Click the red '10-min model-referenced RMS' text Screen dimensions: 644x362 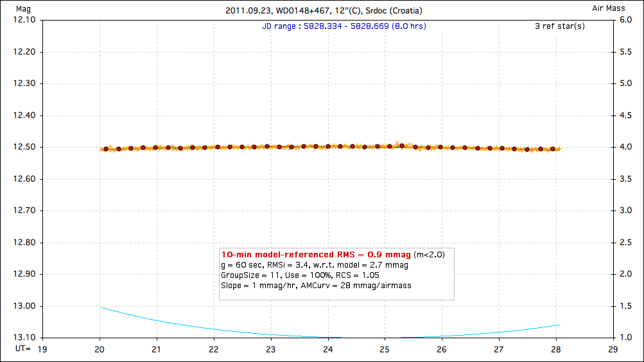pyautogui.click(x=316, y=255)
